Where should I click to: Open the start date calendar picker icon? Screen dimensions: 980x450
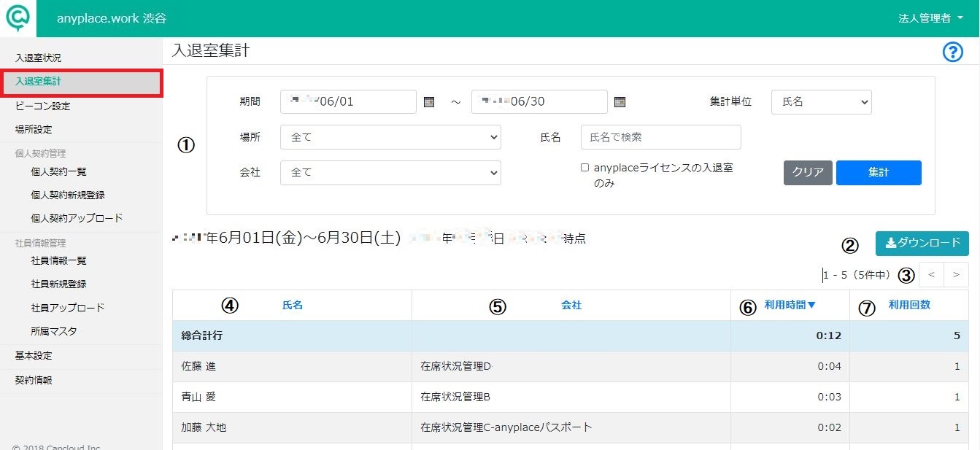429,102
